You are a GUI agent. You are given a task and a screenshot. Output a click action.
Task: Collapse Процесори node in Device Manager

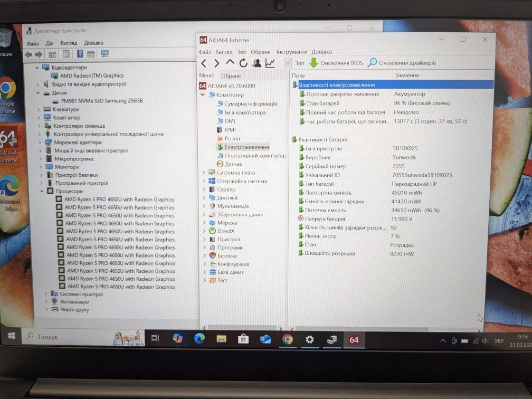coord(42,191)
